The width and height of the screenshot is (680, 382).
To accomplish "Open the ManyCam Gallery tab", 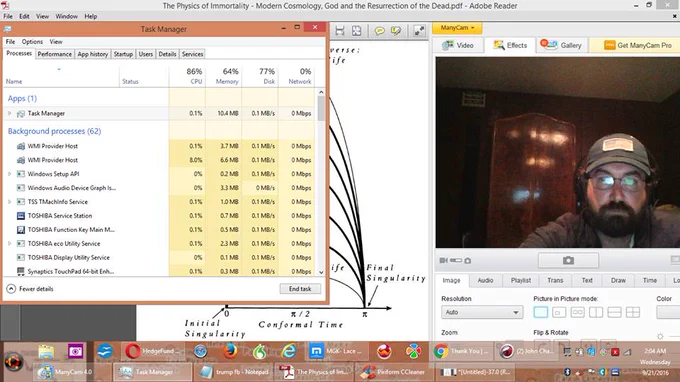I will click(561, 45).
